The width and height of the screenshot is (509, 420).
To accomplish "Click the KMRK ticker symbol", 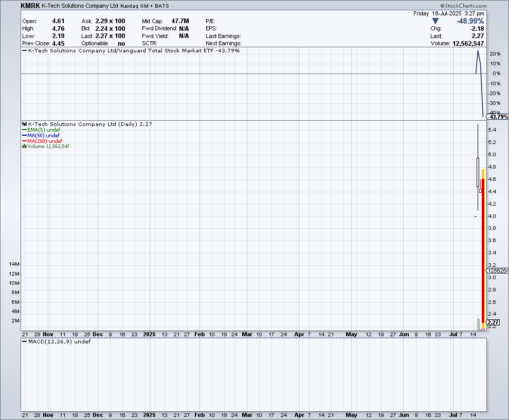I will coord(30,6).
